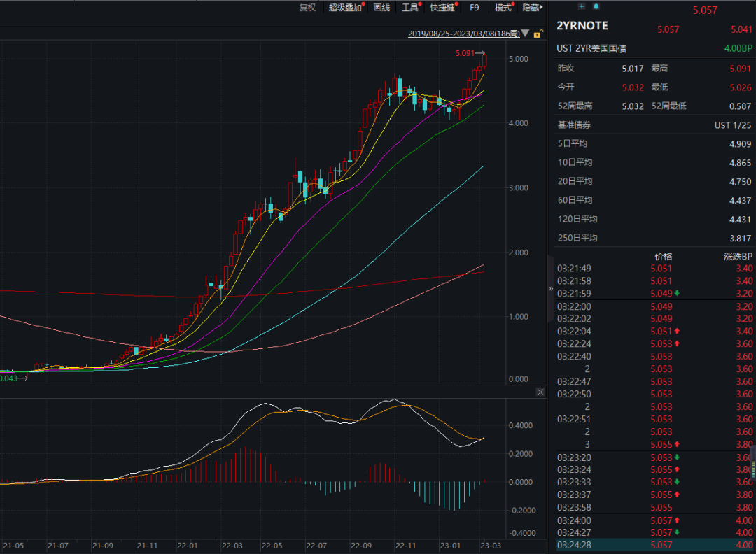This screenshot has width=756, height=554.
Task: Open the 工具 tools menu
Action: [409, 8]
